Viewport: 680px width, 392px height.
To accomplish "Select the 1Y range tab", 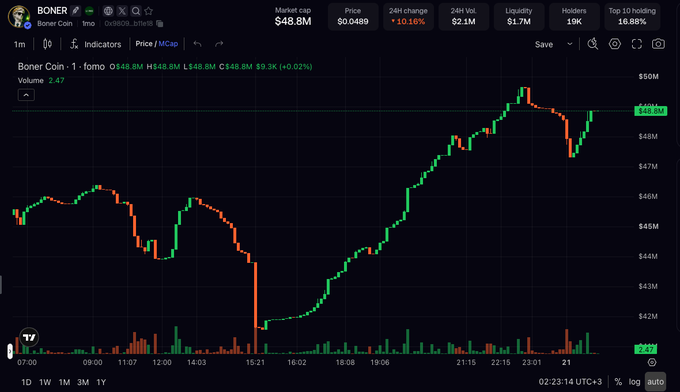I will click(101, 382).
